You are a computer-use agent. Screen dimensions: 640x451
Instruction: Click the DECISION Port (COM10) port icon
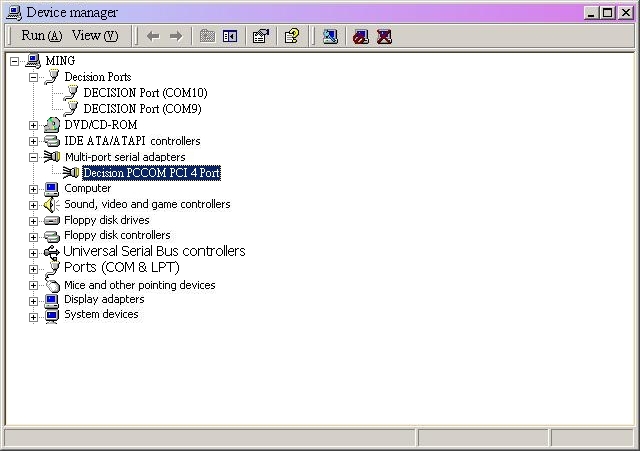[71, 93]
